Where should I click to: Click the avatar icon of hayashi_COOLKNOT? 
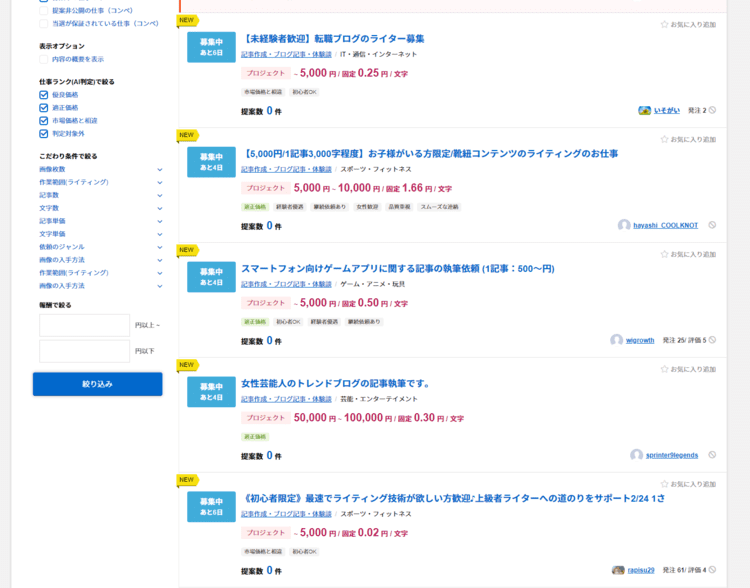(624, 225)
